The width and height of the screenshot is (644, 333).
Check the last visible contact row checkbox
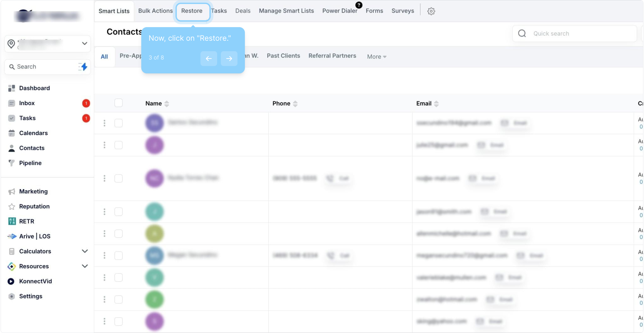[x=118, y=321]
